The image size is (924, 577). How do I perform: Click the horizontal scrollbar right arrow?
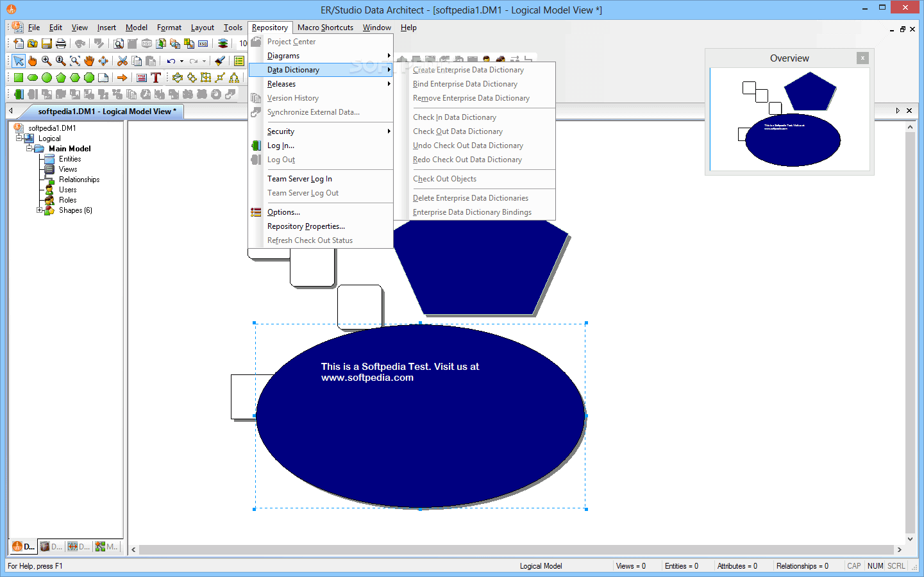[899, 549]
